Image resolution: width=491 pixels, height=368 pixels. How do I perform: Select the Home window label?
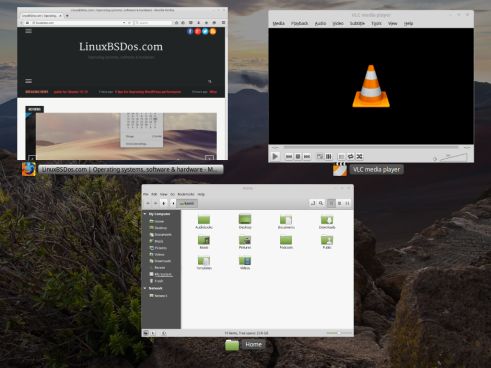point(253,344)
